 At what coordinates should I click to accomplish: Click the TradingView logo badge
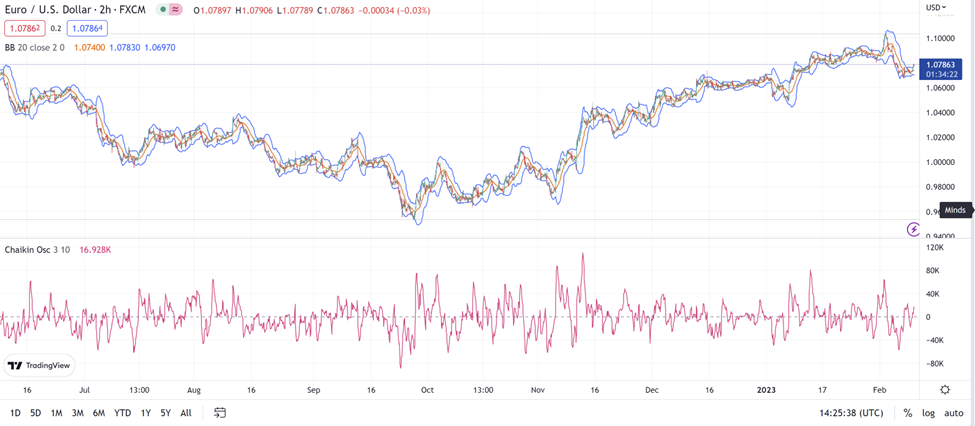click(x=40, y=366)
